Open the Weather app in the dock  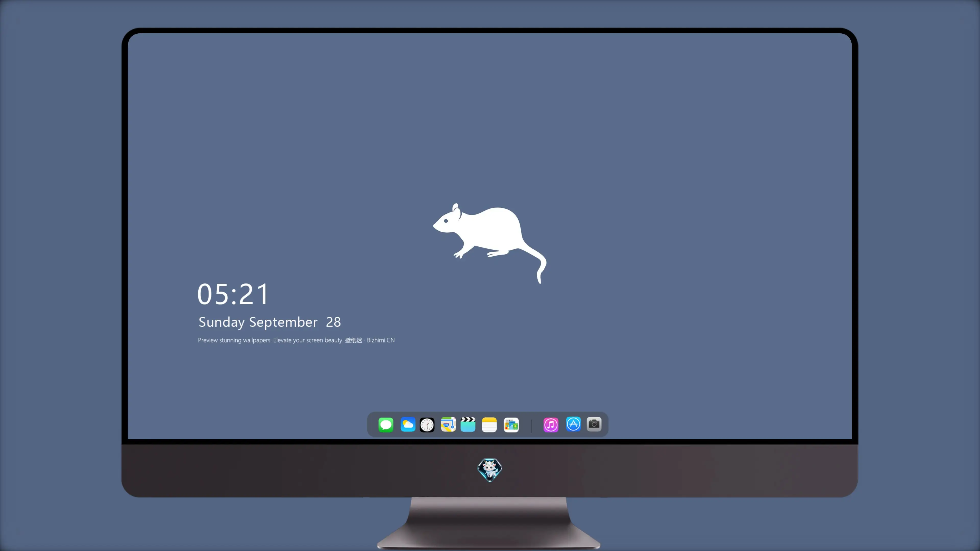pos(408,424)
